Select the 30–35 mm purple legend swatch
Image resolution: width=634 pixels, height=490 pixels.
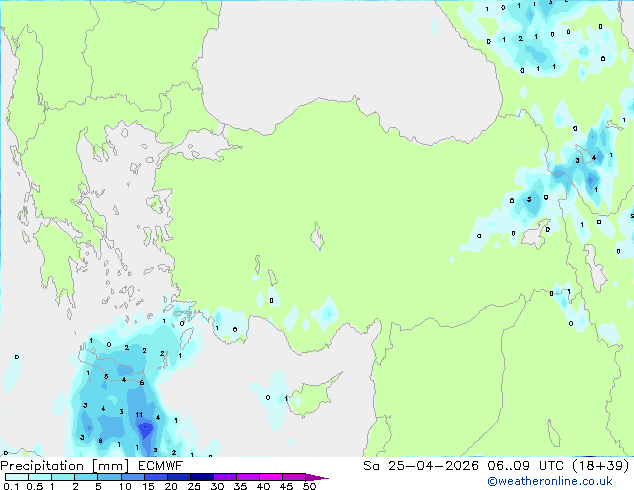(x=224, y=477)
